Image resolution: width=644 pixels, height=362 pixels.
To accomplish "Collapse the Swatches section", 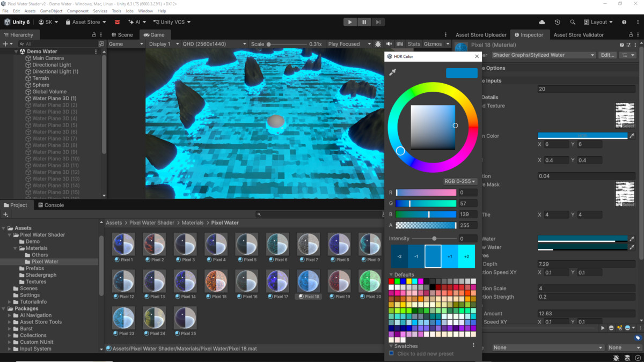I will pos(391,346).
